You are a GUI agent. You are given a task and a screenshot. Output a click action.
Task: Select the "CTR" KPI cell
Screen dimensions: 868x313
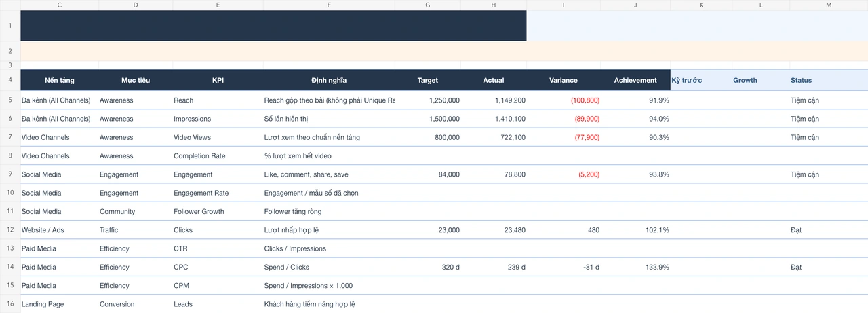(x=218, y=248)
